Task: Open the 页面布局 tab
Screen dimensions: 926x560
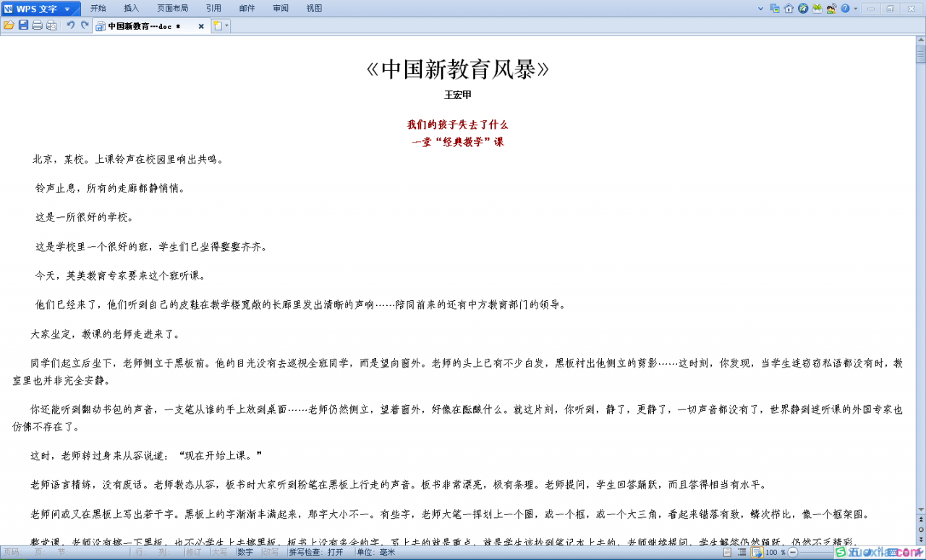Action: click(x=172, y=8)
